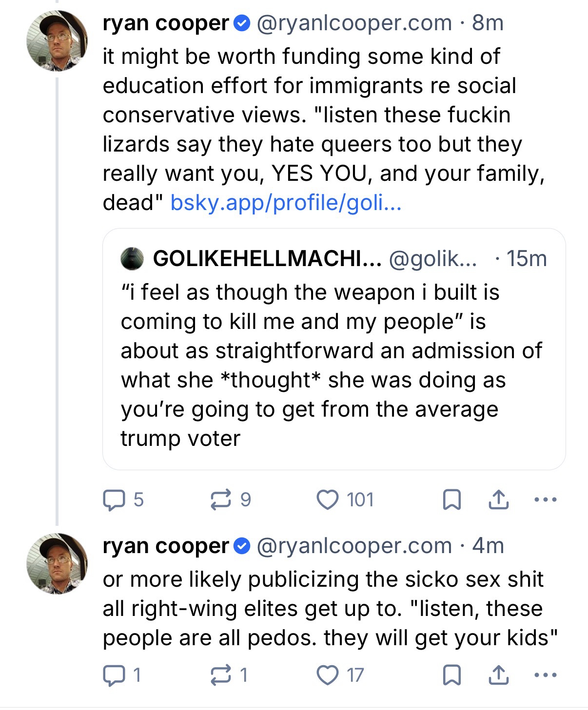Reply to the first post (5 replies)

(x=113, y=500)
